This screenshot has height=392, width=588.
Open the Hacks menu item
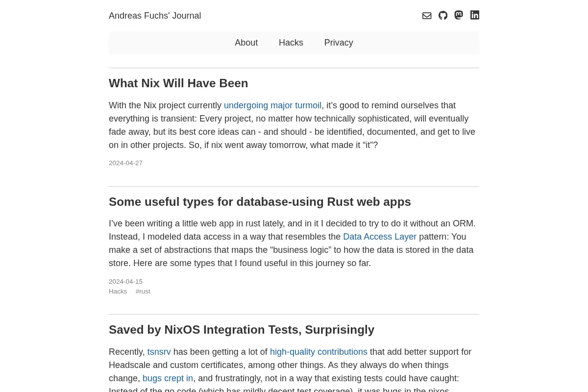point(291,43)
